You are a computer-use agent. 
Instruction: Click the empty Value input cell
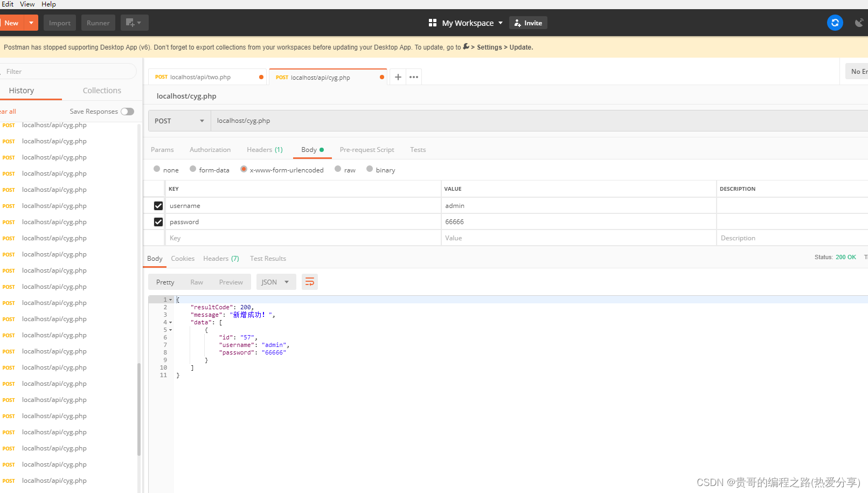tap(579, 238)
